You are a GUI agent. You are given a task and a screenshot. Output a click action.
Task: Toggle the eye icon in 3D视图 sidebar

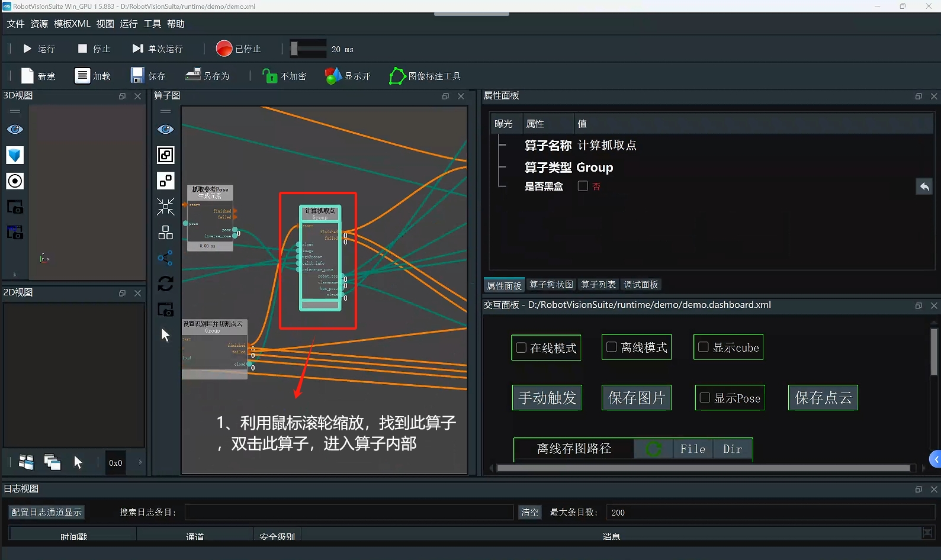tap(15, 129)
